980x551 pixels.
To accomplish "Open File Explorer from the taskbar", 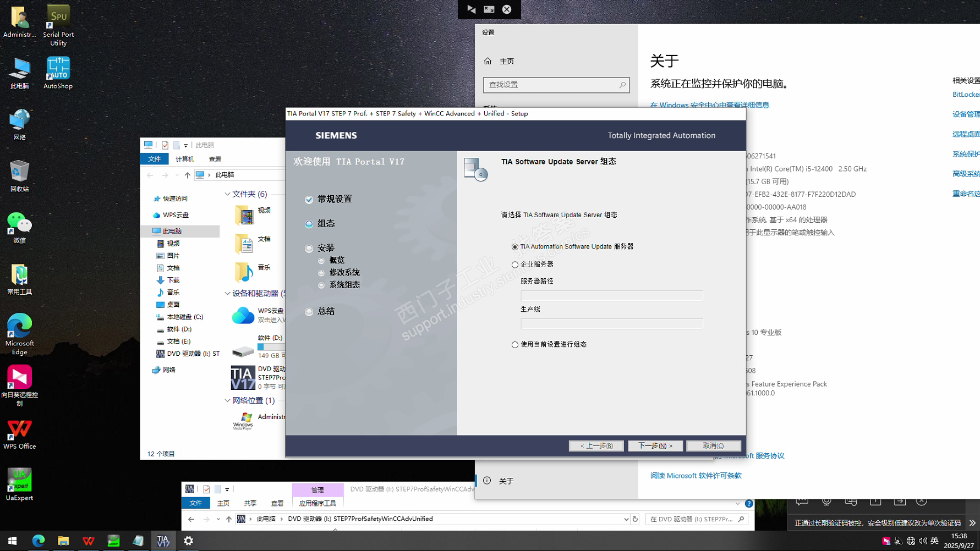I will coord(63,541).
